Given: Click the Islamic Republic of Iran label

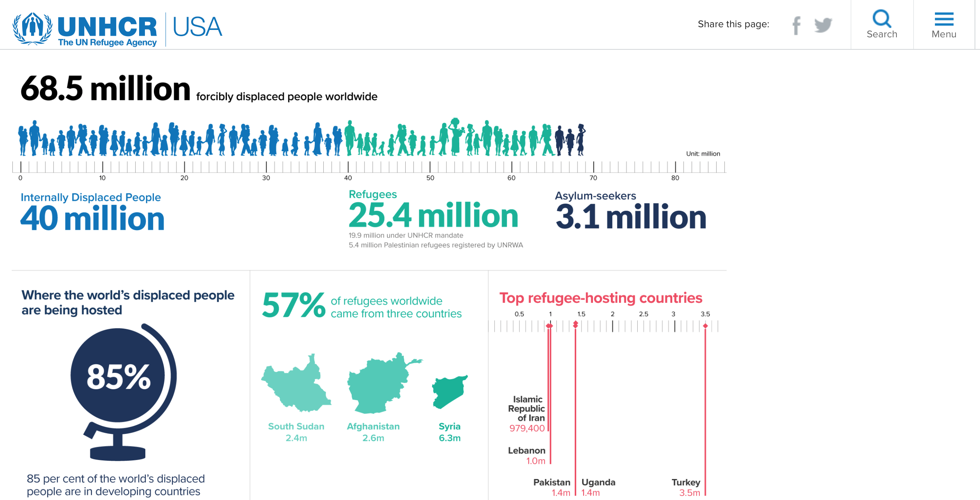Looking at the screenshot, I should pyautogui.click(x=527, y=408).
